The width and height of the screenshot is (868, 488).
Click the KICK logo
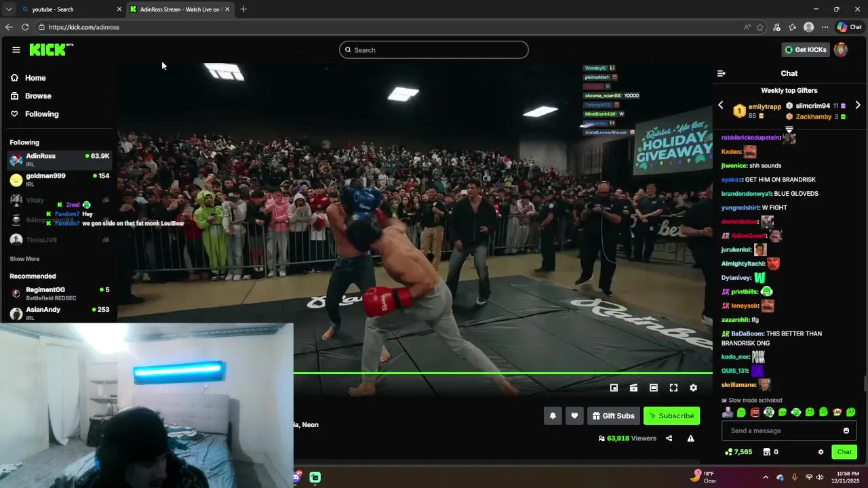[51, 49]
